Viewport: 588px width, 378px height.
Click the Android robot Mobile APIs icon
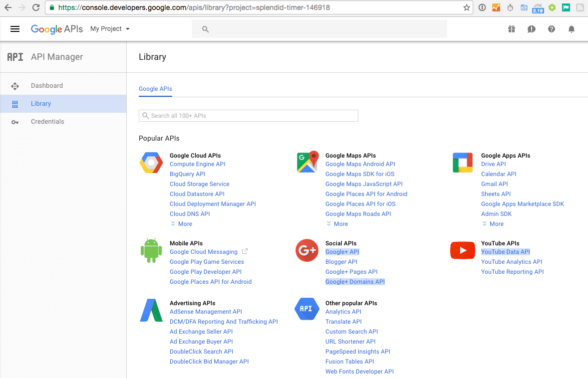[151, 250]
